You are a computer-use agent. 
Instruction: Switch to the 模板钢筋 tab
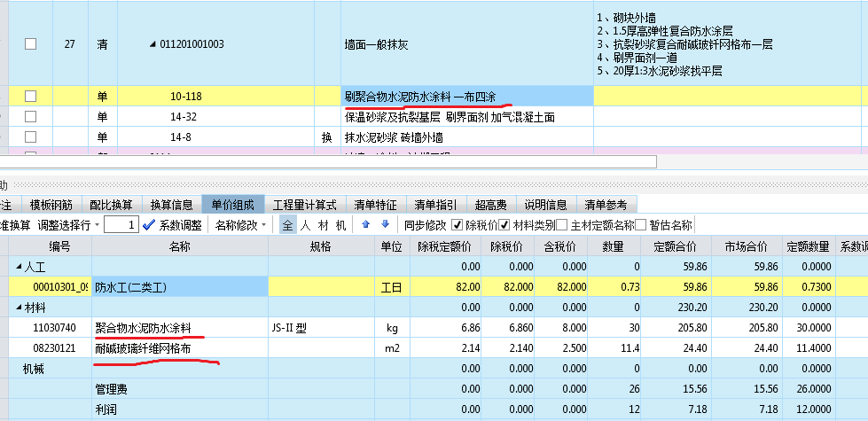pyautogui.click(x=51, y=206)
